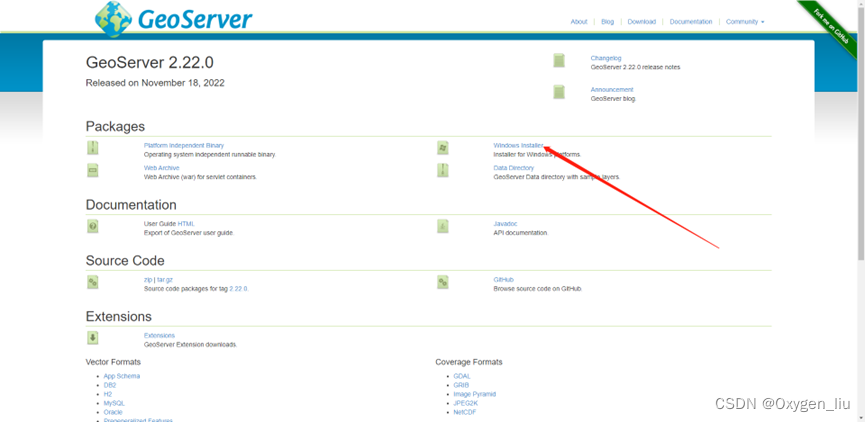Viewport: 865px width, 422px height.
Task: Open the Changelog link
Action: pyautogui.click(x=606, y=58)
